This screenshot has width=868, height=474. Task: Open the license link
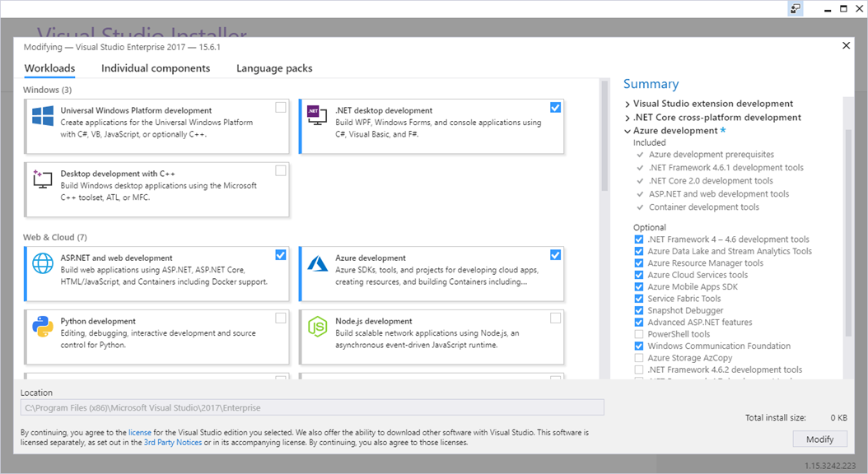(x=139, y=433)
